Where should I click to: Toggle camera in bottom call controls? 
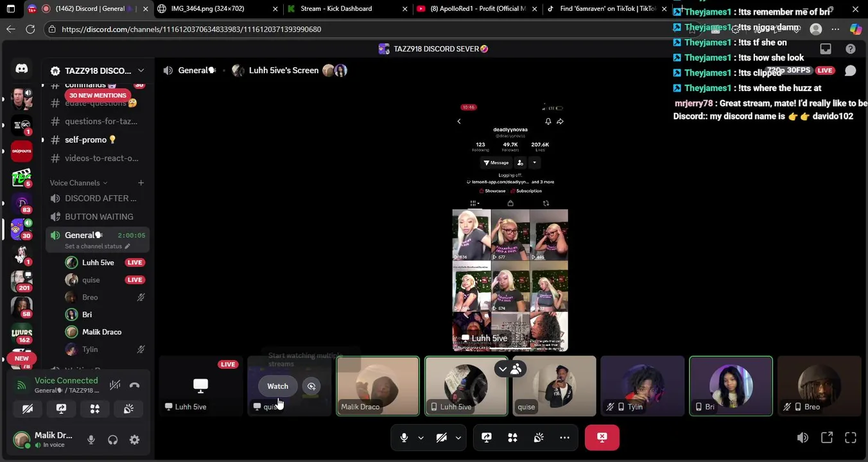(442, 438)
